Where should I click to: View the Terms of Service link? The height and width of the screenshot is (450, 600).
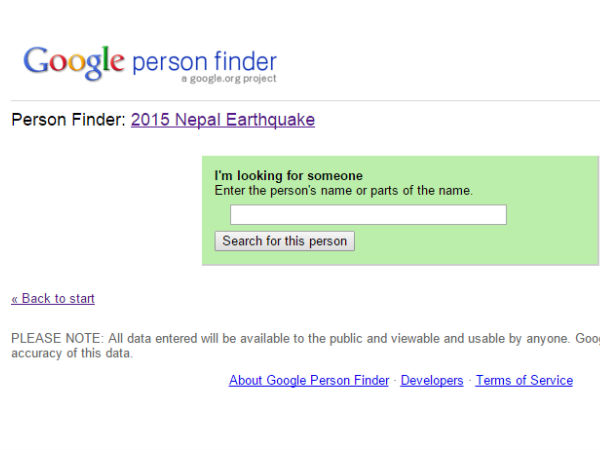pos(524,380)
